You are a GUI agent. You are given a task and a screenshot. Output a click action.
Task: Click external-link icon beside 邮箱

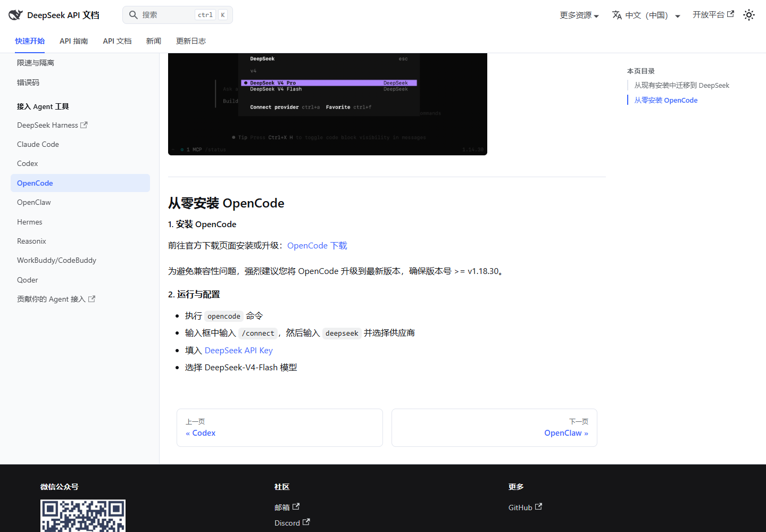(296, 506)
